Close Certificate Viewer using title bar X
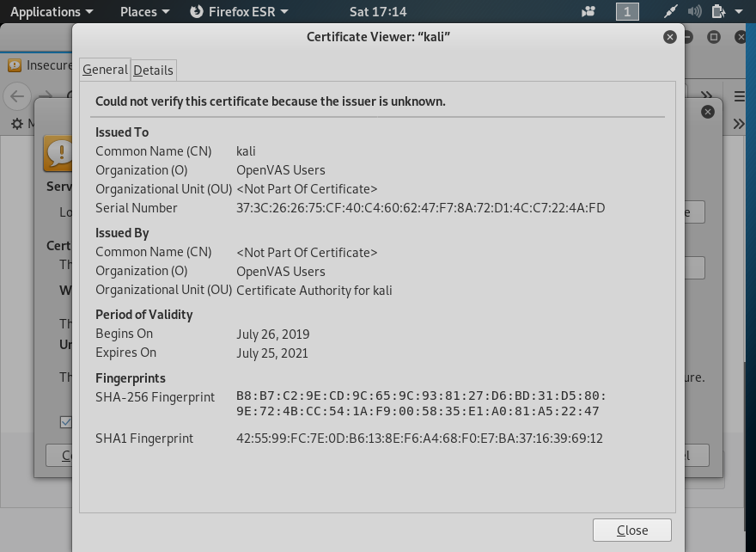Viewport: 756px width, 552px height. 670,37
